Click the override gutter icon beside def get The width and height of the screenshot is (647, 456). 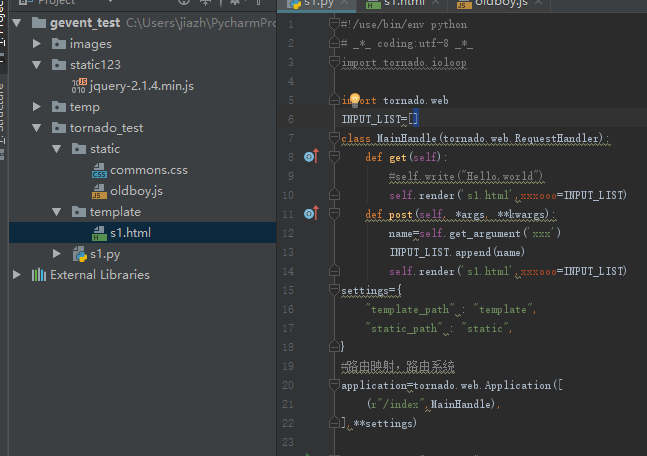[310, 157]
